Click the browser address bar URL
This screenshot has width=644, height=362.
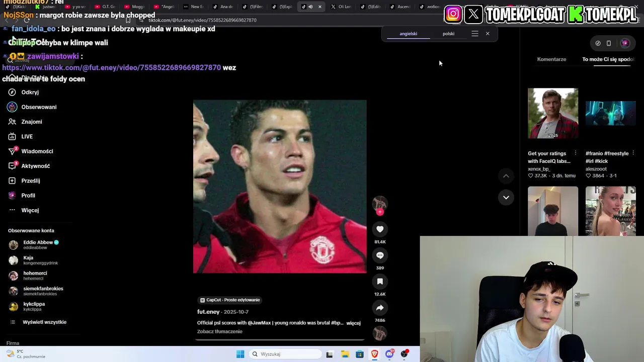tap(202, 20)
